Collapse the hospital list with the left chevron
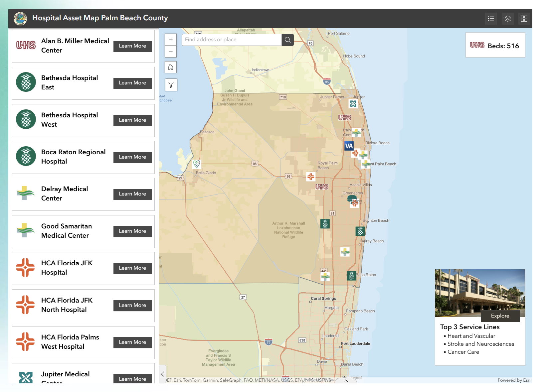The width and height of the screenshot is (540, 392). click(x=163, y=374)
